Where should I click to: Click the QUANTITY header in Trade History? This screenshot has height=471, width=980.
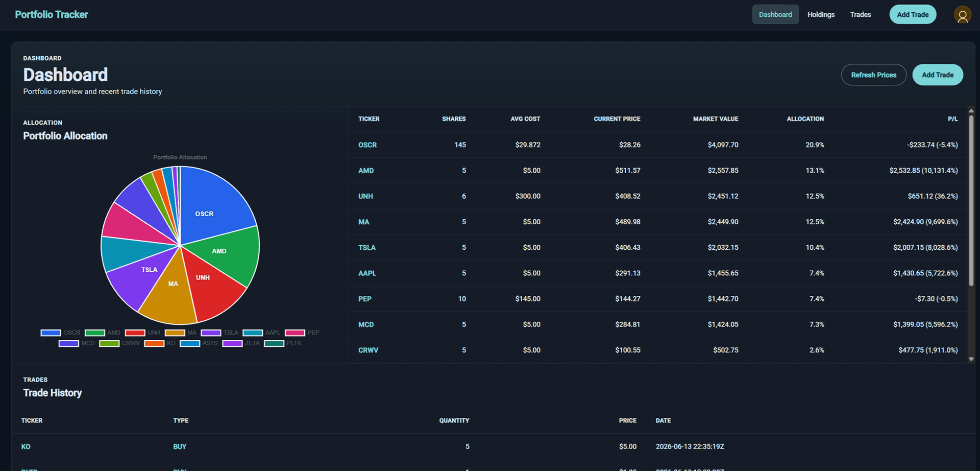coord(454,420)
